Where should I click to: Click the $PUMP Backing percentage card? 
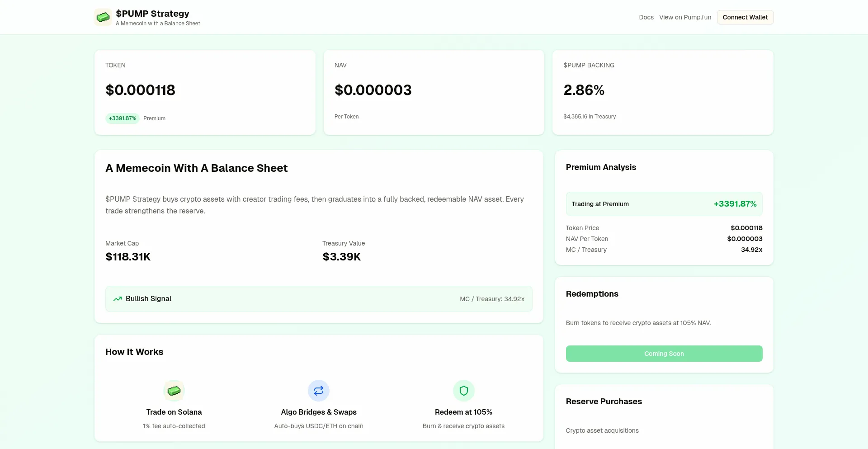[x=663, y=92]
